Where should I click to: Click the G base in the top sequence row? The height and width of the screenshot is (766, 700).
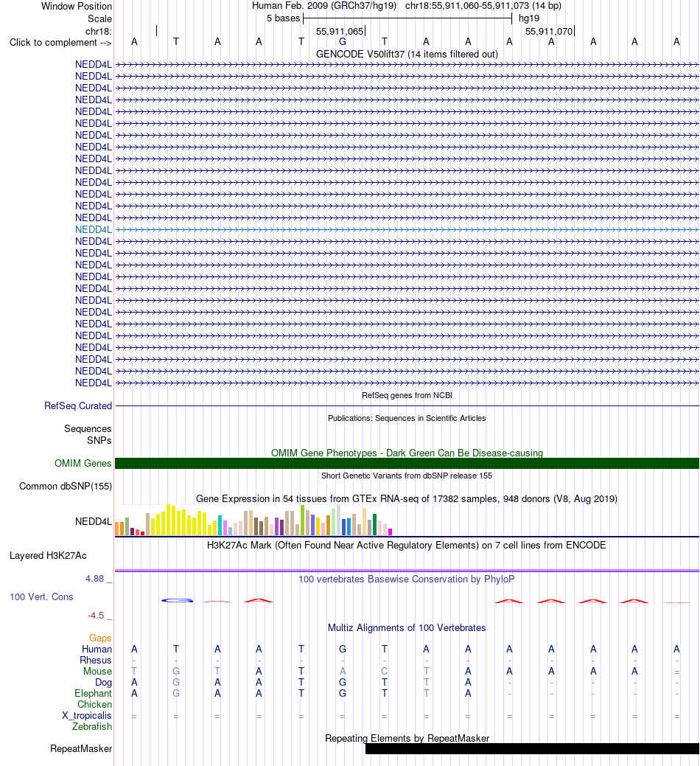pos(343,42)
